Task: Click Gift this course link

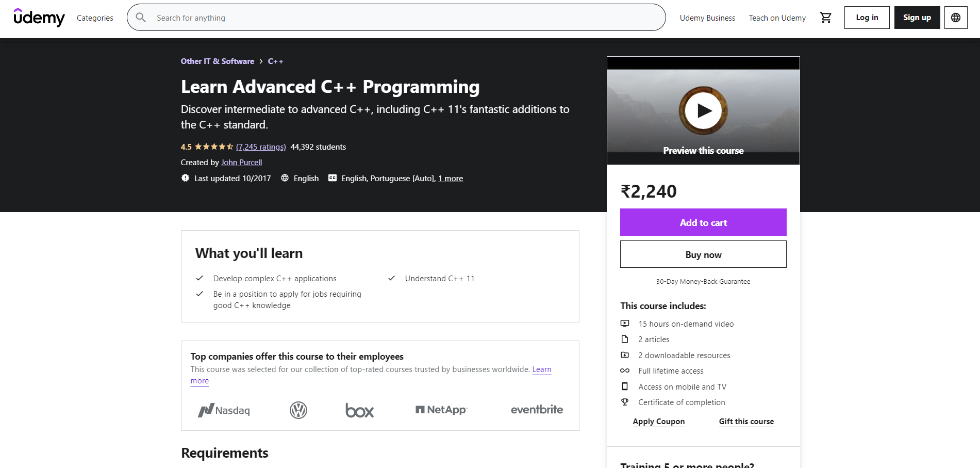Action: coord(746,422)
